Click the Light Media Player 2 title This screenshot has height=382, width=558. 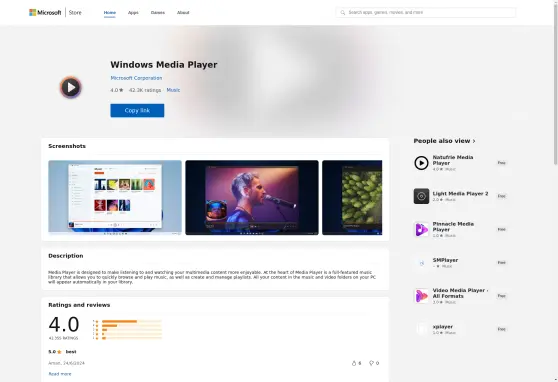pos(460,194)
